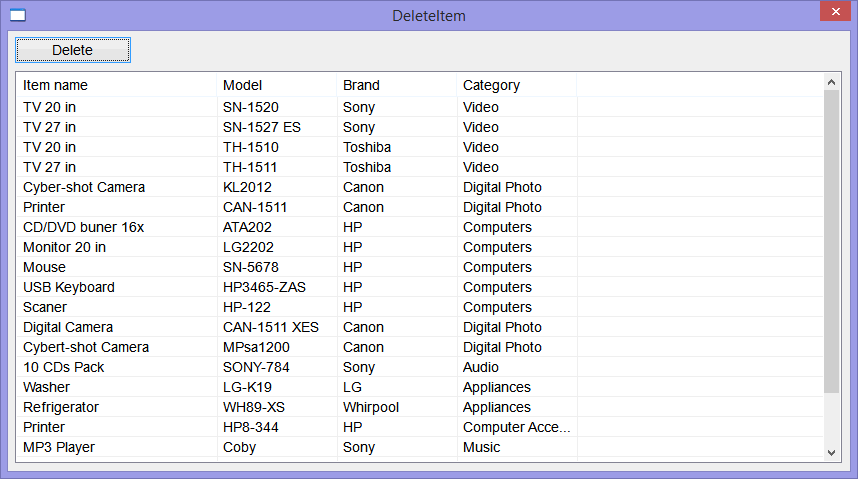Select model WH89-XS cell
This screenshot has height=479, width=858.
[253, 407]
